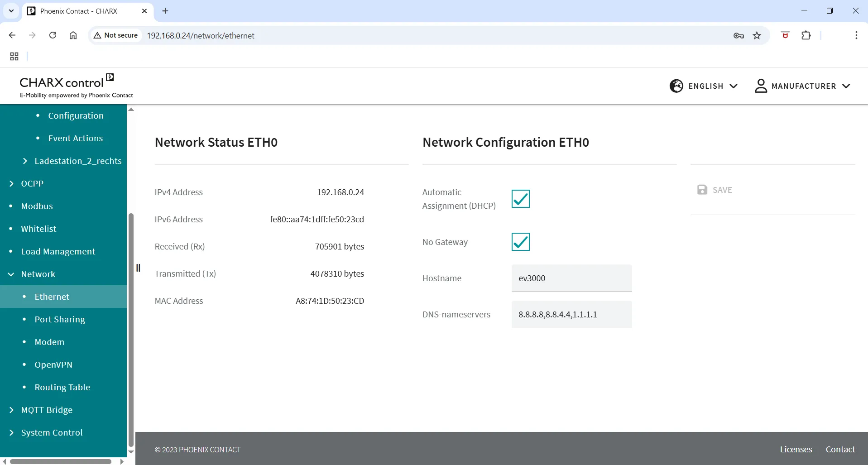The height and width of the screenshot is (465, 868).
Task: Open the tab search dropdown arrow
Action: tap(11, 11)
